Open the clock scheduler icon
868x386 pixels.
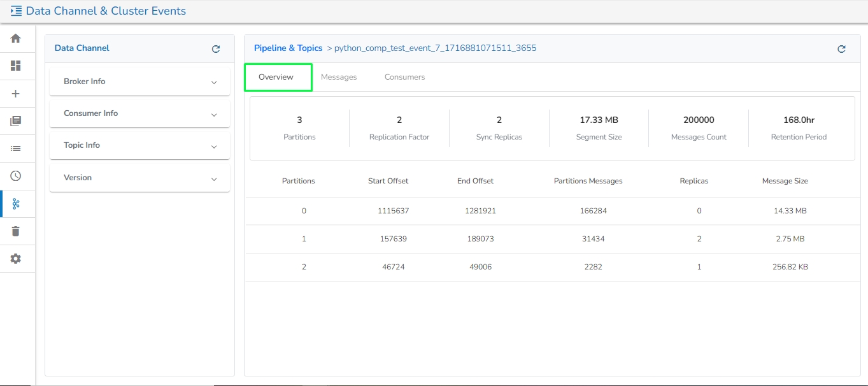pos(16,176)
